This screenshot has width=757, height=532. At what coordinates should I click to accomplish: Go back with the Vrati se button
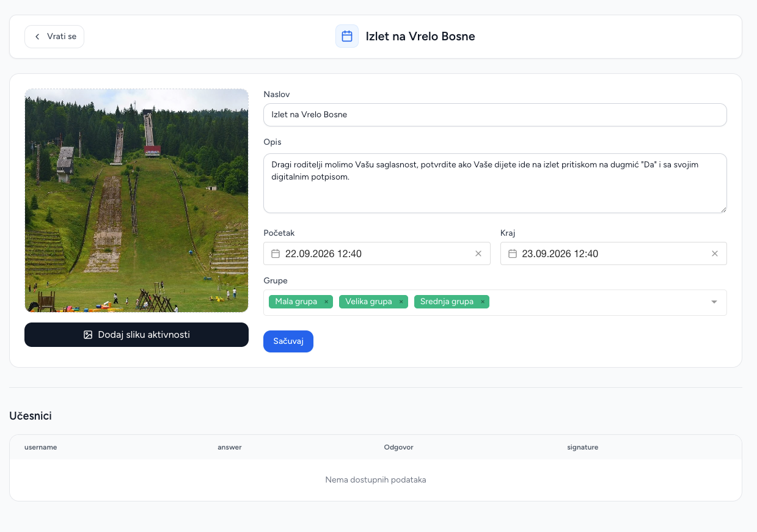[x=54, y=37]
